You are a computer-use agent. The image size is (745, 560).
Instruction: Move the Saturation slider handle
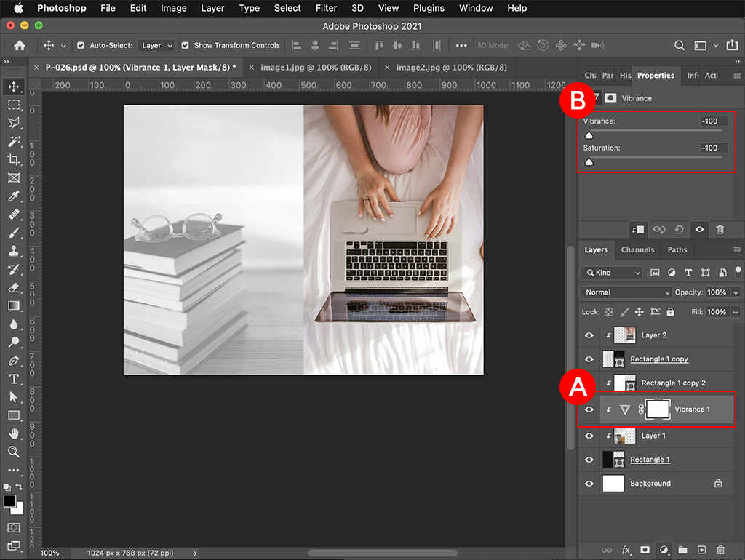589,161
